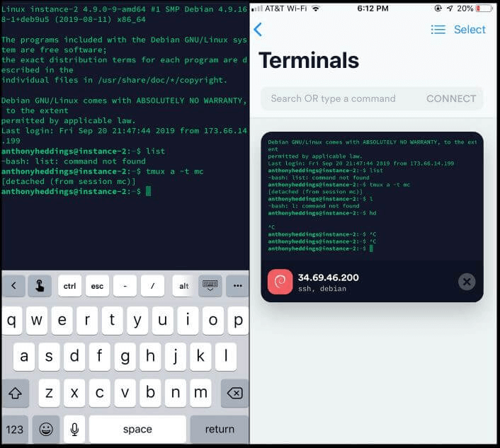This screenshot has height=448, width=500.
Task: Tap the s key
Action: coord(49,357)
